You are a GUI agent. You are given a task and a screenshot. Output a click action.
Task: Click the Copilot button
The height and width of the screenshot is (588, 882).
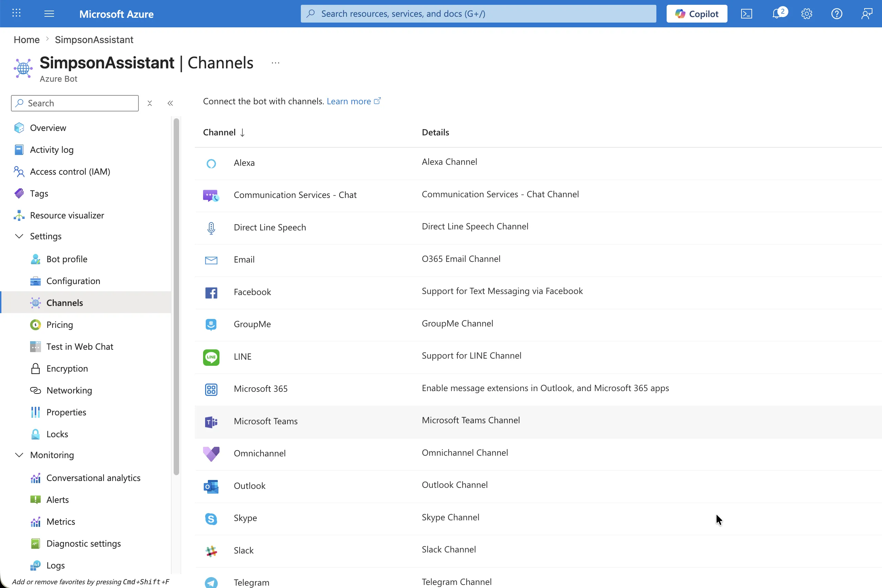(697, 14)
